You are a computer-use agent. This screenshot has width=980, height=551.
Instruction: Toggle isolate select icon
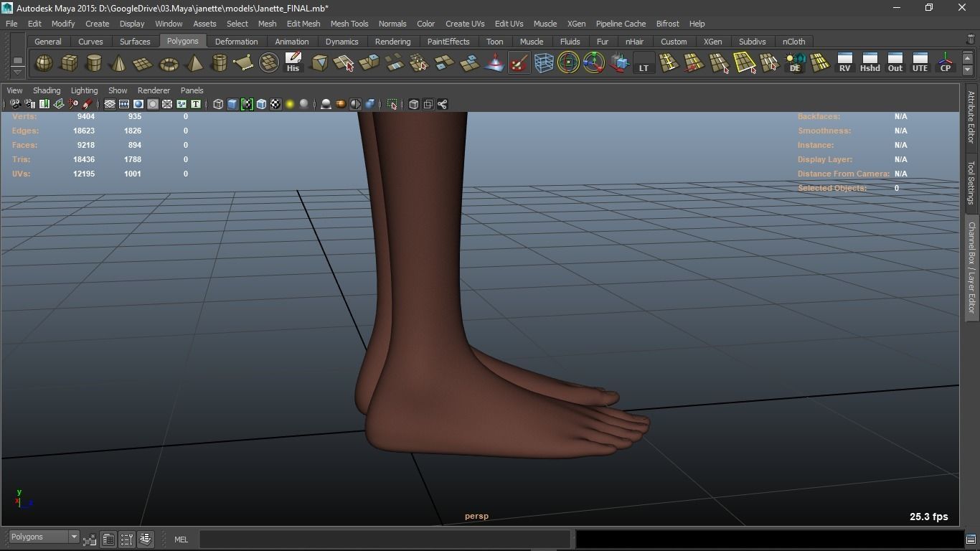392,104
